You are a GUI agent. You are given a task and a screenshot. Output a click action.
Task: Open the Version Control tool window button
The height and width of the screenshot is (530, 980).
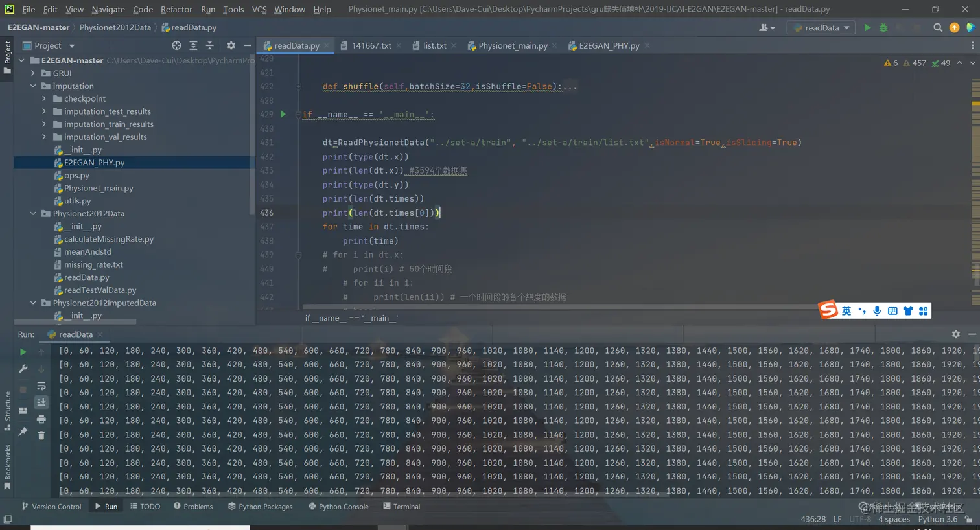pyautogui.click(x=51, y=507)
